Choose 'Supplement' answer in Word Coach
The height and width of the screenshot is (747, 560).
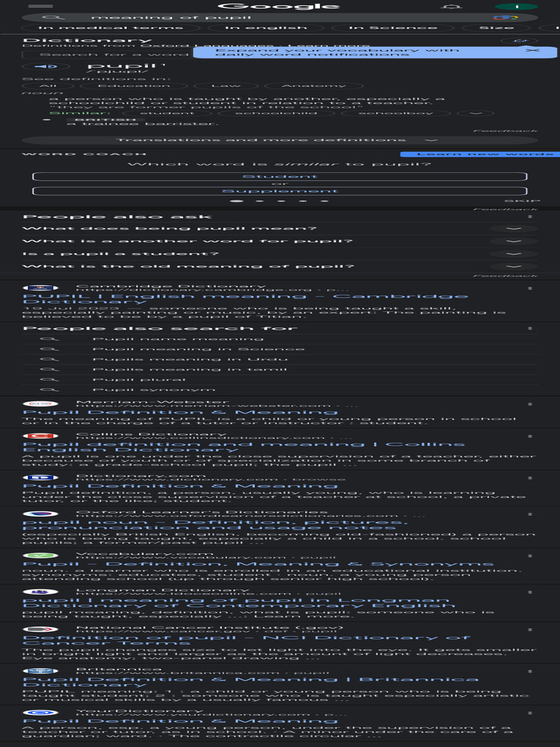coord(279,191)
